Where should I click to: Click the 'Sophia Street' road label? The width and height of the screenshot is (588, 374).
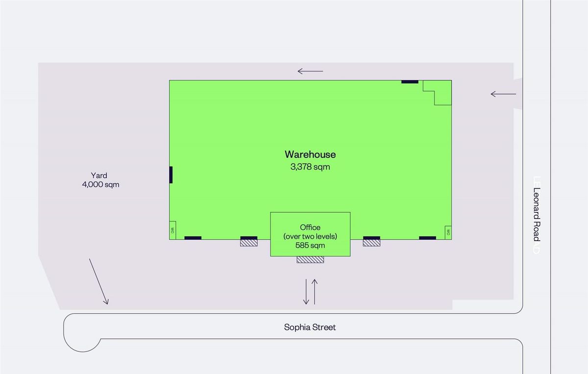click(310, 327)
